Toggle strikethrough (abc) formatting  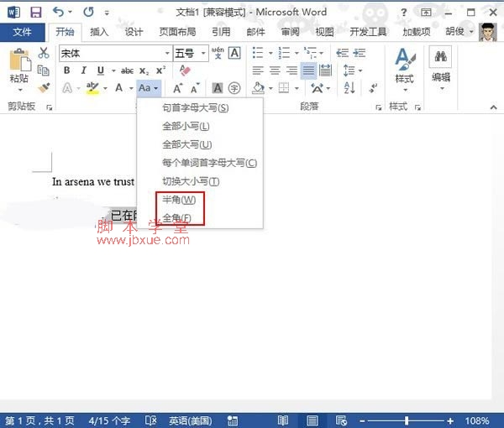(x=127, y=70)
